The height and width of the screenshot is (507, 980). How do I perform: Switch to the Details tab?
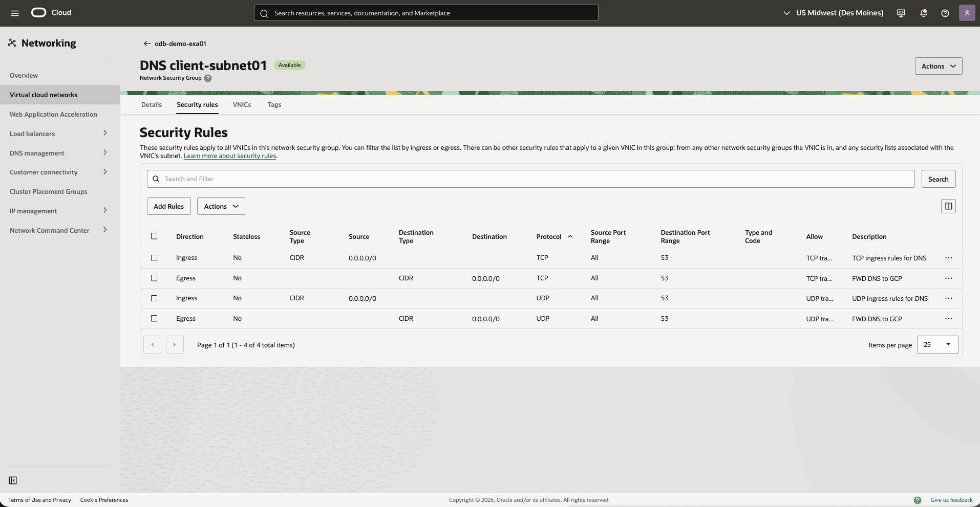(x=151, y=104)
